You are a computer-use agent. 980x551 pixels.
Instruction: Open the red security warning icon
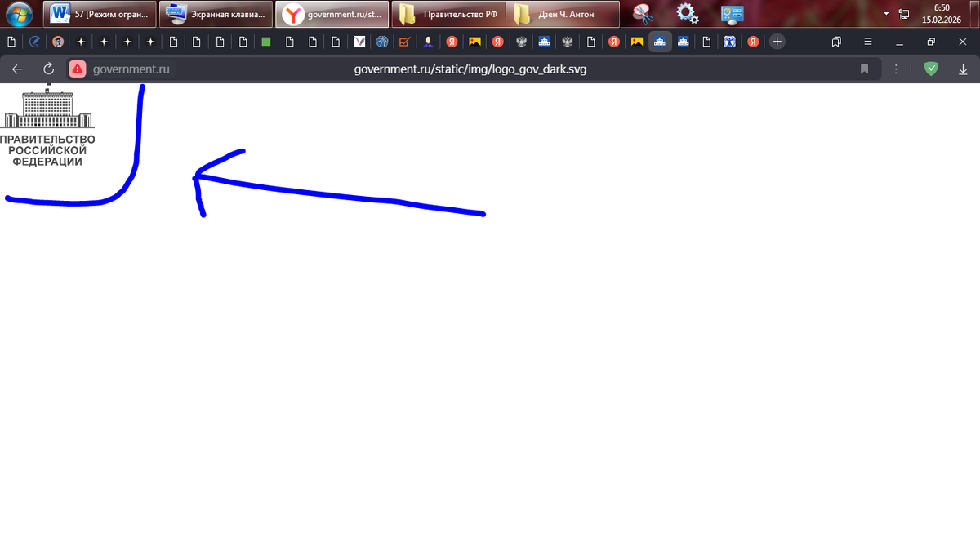[x=77, y=69]
